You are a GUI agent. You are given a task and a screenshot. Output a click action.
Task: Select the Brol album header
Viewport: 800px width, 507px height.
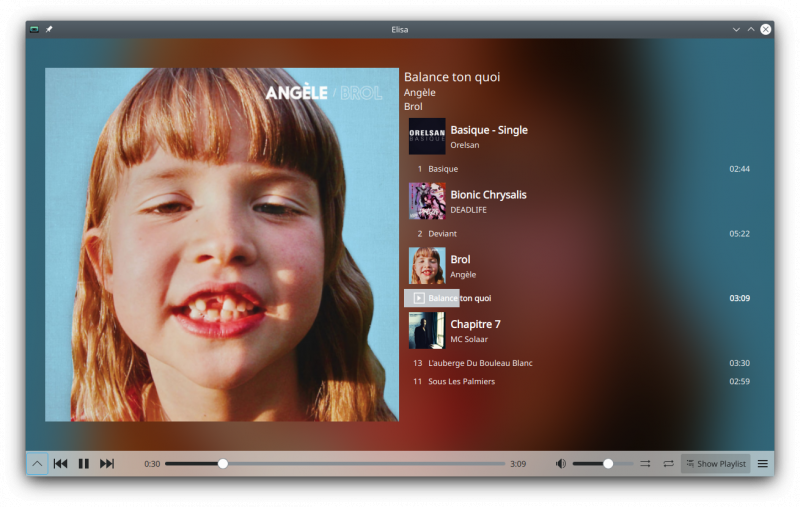pyautogui.click(x=579, y=266)
